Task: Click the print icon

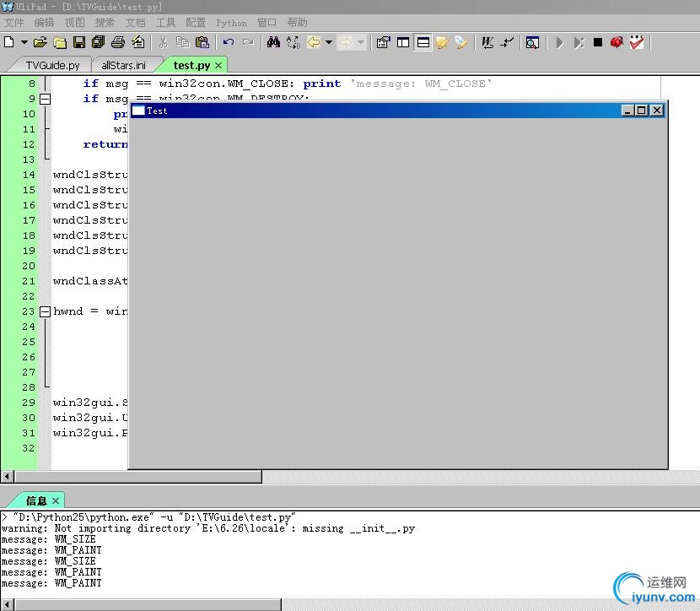Action: coord(118,42)
